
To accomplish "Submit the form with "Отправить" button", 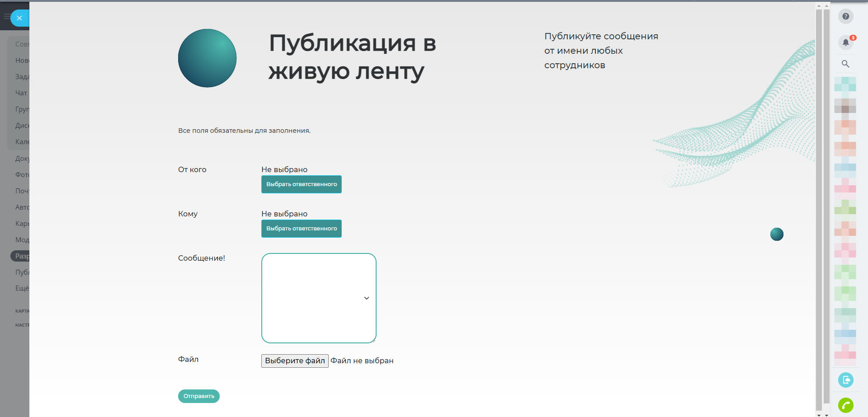I will point(199,396).
